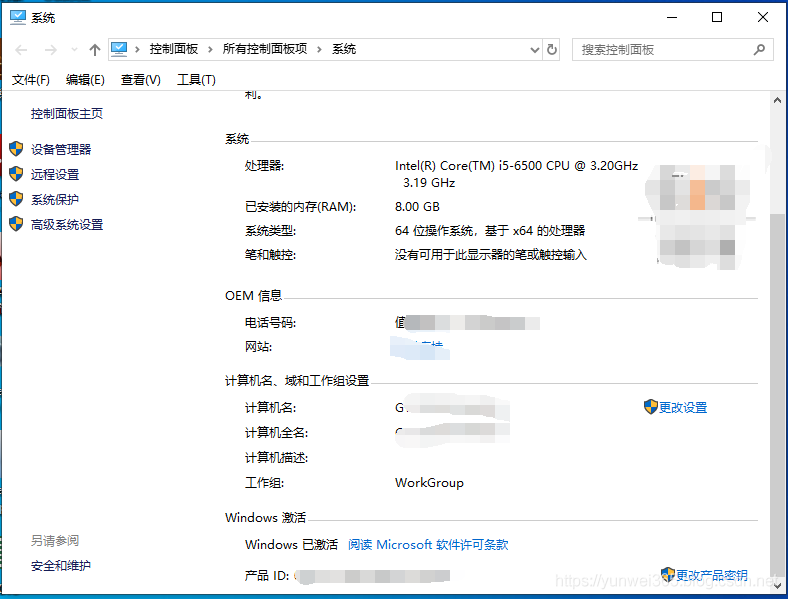788x599 pixels.
Task: Click shield icon beside 设备管理器
Action: tap(16, 149)
